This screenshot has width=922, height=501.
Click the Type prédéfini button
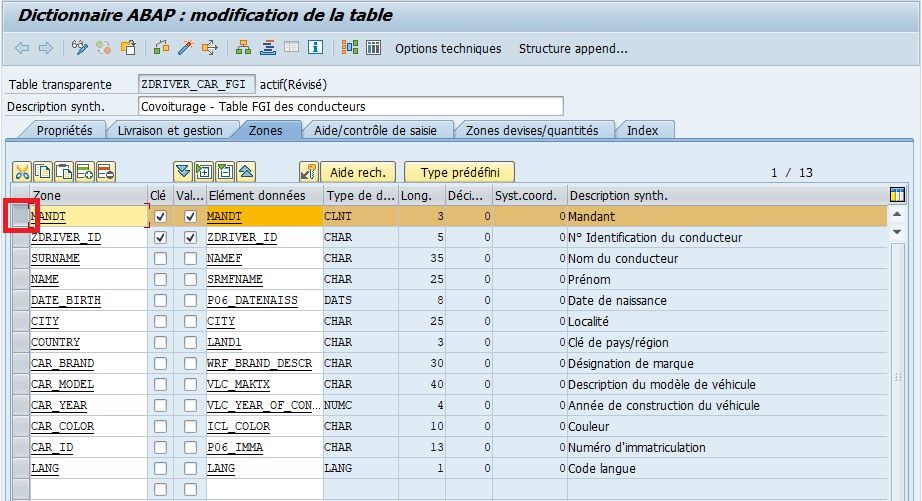point(460,172)
